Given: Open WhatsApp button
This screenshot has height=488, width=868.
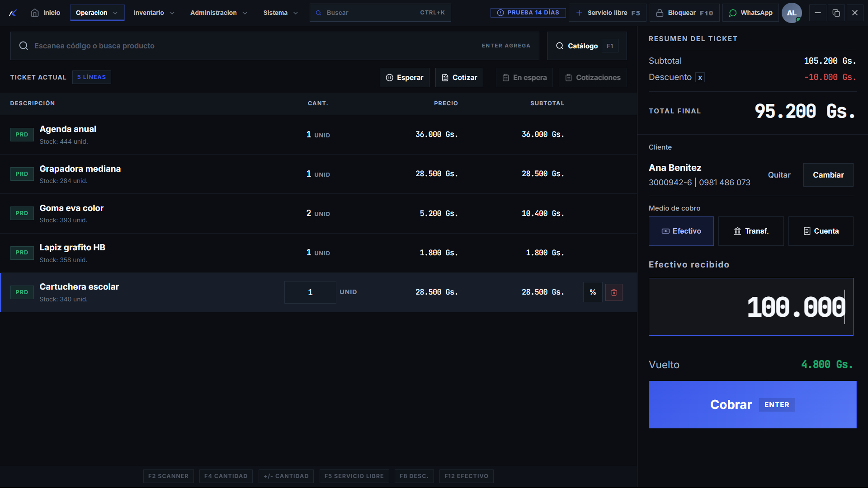Looking at the screenshot, I should [x=750, y=13].
